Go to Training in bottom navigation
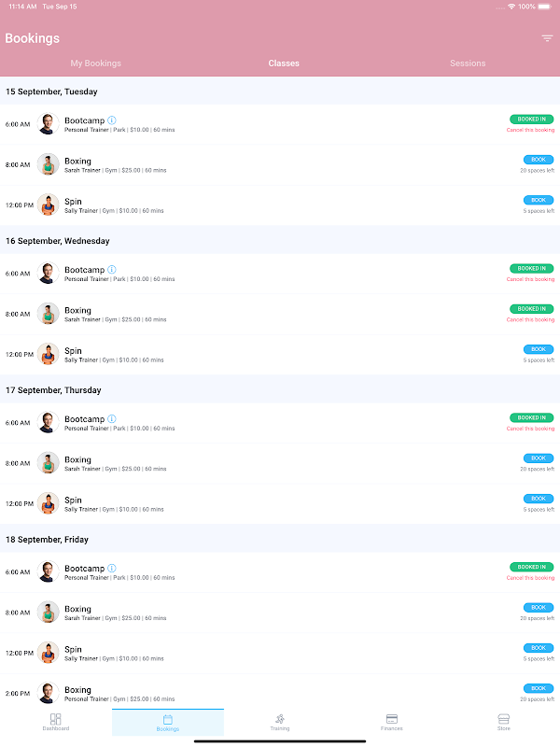The width and height of the screenshot is (560, 747). (x=280, y=722)
